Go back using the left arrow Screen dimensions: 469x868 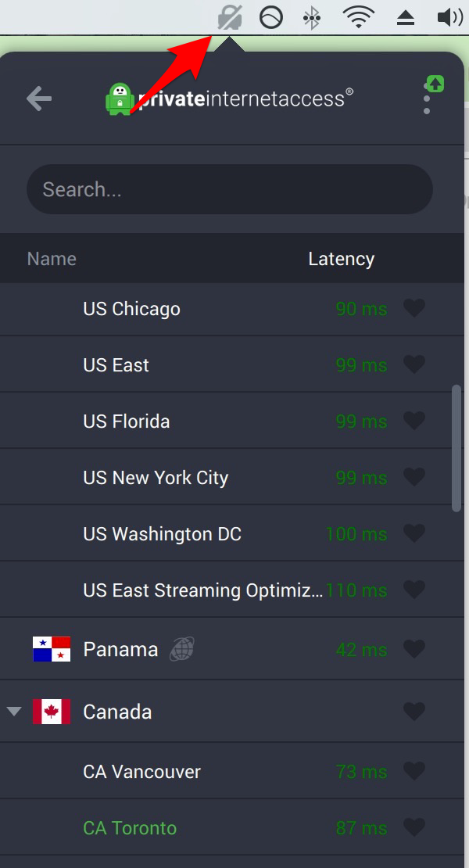pyautogui.click(x=39, y=99)
